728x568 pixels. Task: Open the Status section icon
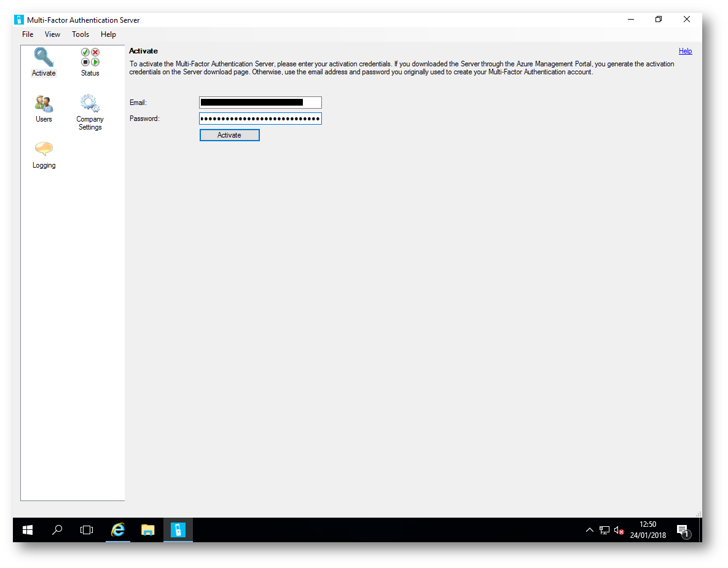90,57
